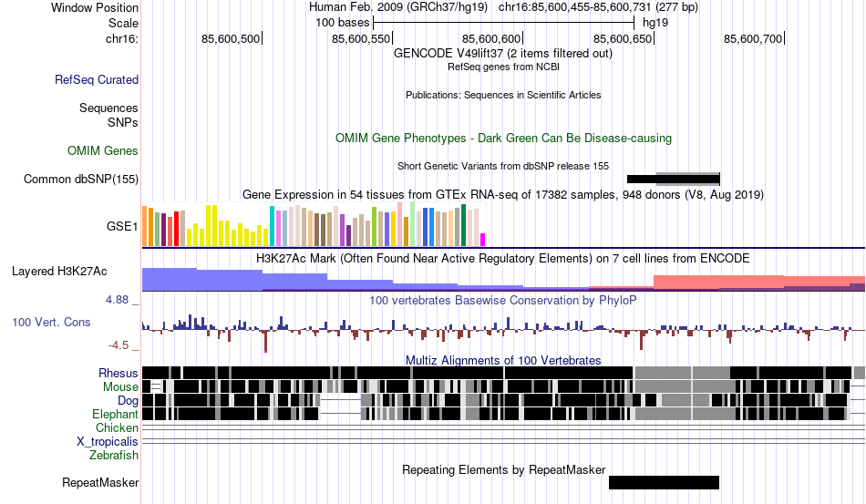The height and width of the screenshot is (504, 866).
Task: Click Repeating Elements by RepeatMasker title
Action: pos(504,469)
